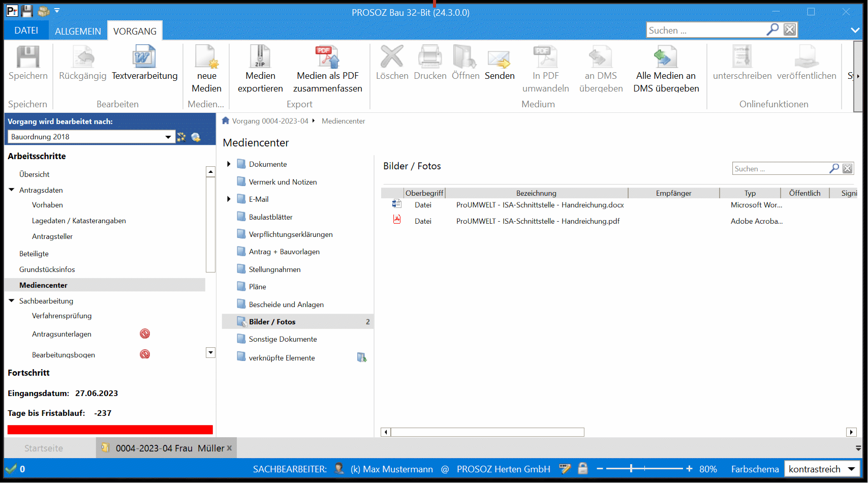Click into the top Suchen field

click(x=705, y=31)
